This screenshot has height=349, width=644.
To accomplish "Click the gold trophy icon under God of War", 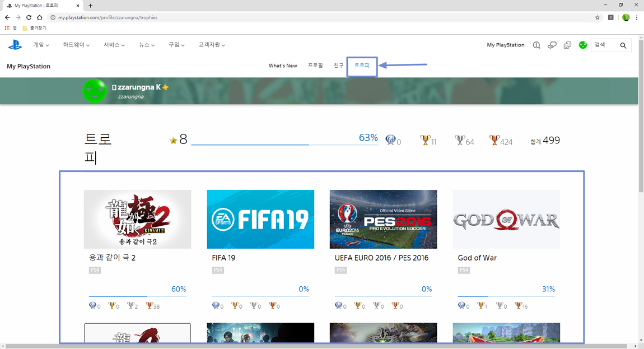I will pyautogui.click(x=480, y=305).
